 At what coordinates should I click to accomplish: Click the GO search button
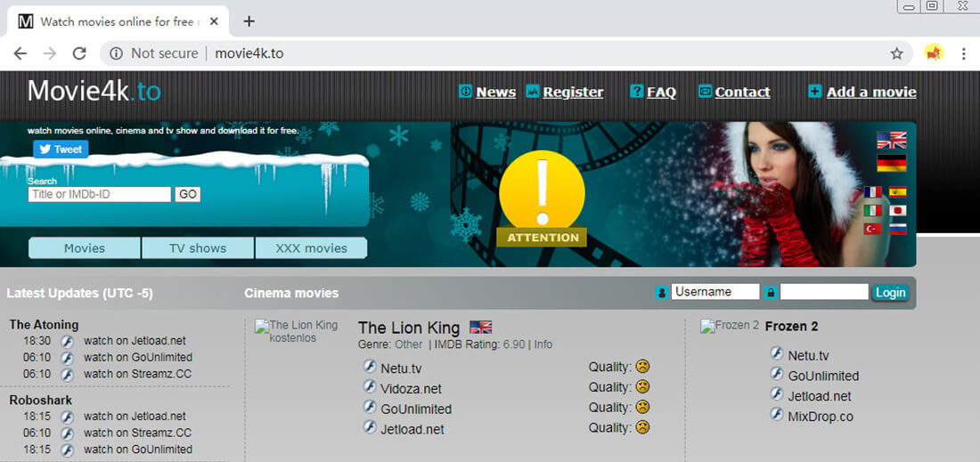point(187,194)
